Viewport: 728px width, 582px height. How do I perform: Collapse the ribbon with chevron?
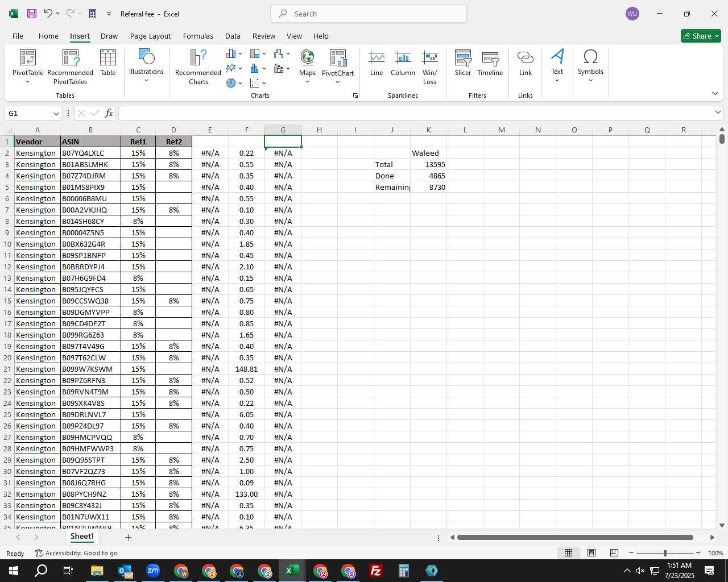(x=715, y=93)
